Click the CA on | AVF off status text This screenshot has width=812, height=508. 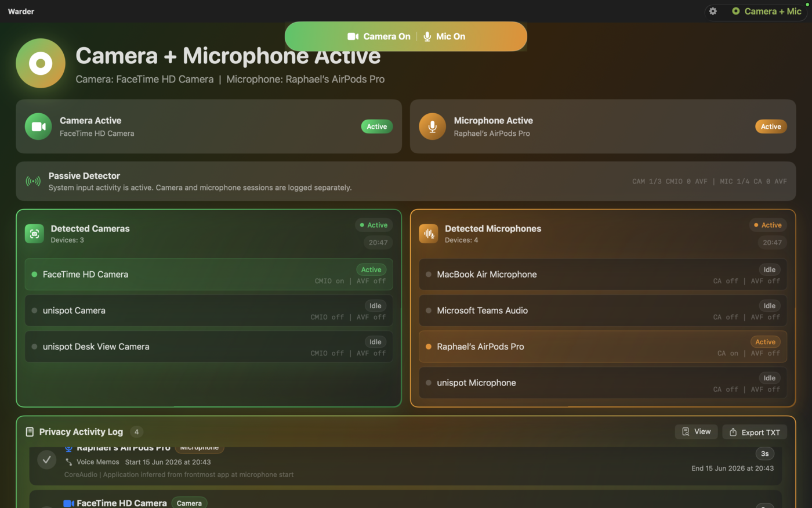pyautogui.click(x=749, y=353)
